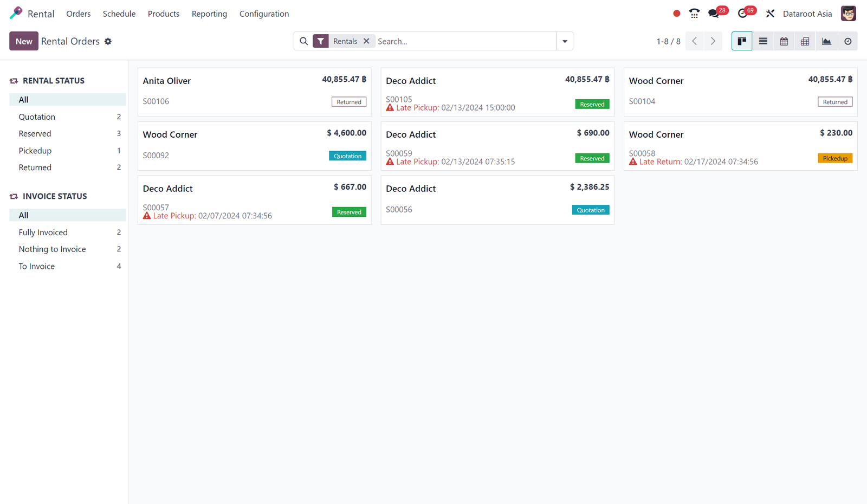Filter rental status by Pickedup
Image resolution: width=867 pixels, height=504 pixels.
pos(68,151)
